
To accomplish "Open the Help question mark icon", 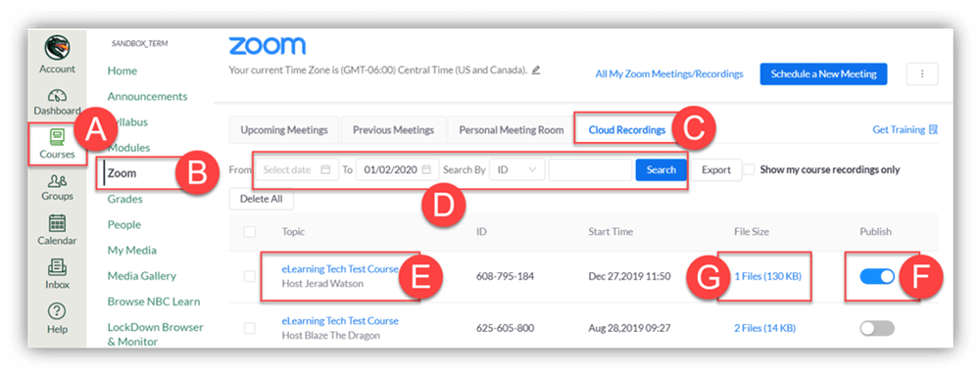I will click(x=57, y=310).
